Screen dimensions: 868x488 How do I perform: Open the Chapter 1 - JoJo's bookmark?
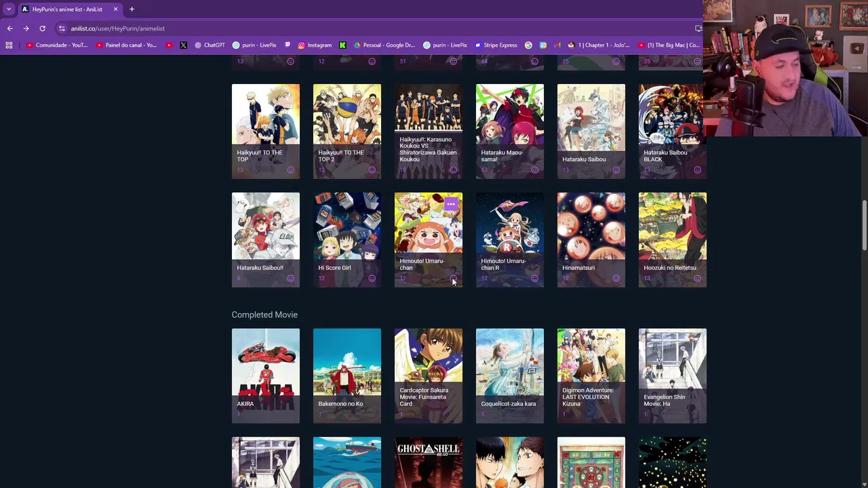coord(598,45)
